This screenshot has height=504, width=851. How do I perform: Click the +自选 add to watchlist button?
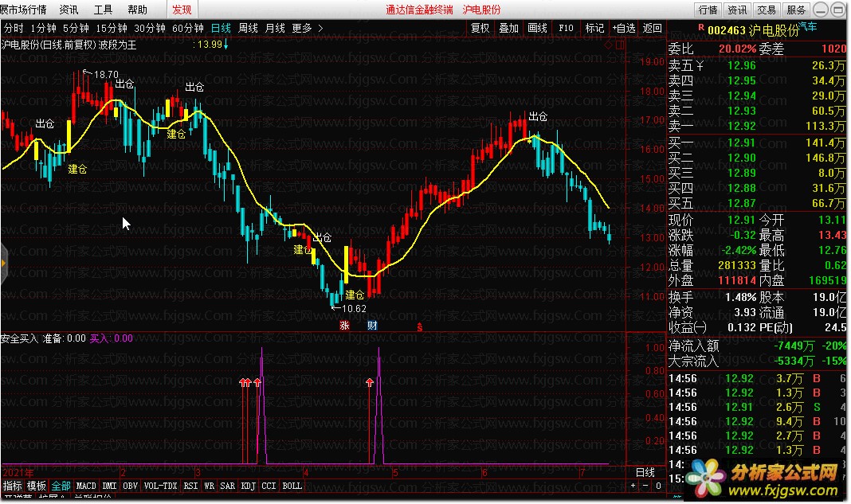click(x=624, y=28)
